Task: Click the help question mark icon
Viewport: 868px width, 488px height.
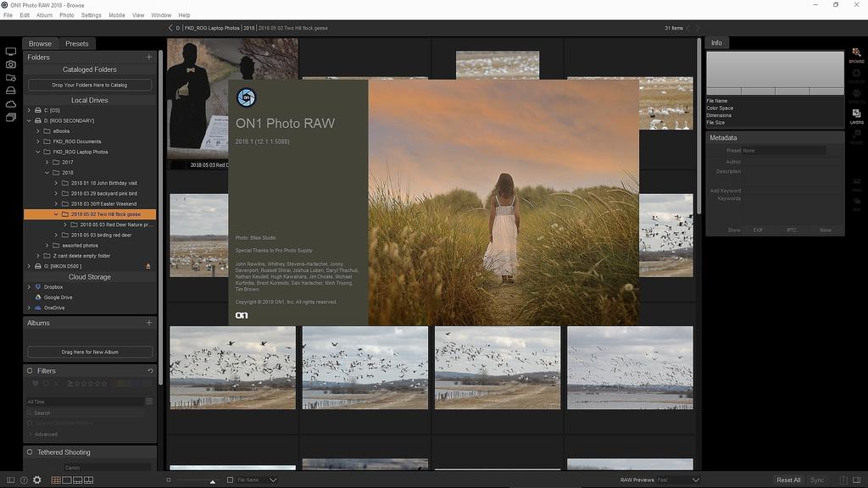Action: (x=24, y=480)
